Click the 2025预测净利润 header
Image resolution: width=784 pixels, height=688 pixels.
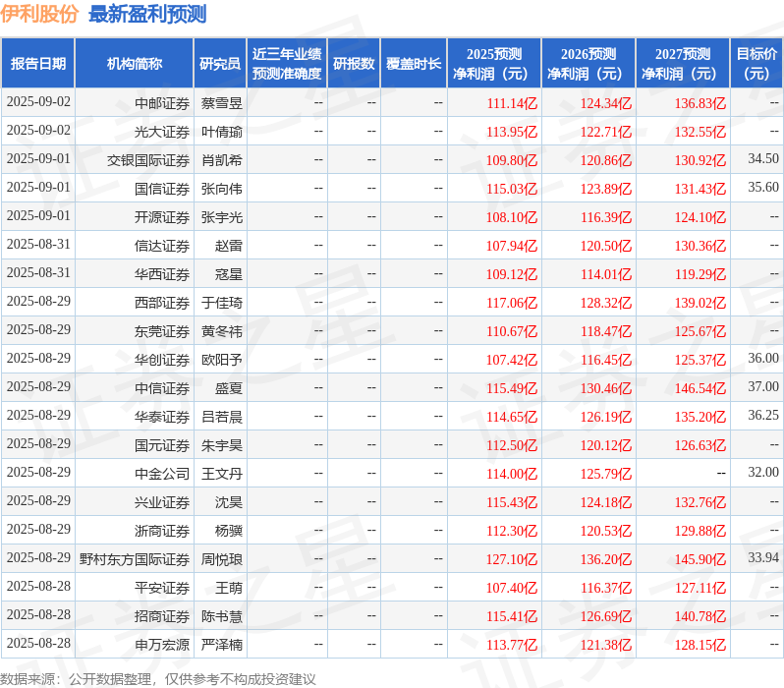[494, 64]
